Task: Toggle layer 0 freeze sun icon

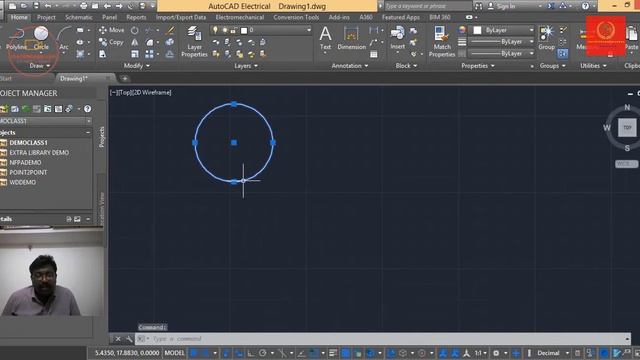Action: coord(224,30)
